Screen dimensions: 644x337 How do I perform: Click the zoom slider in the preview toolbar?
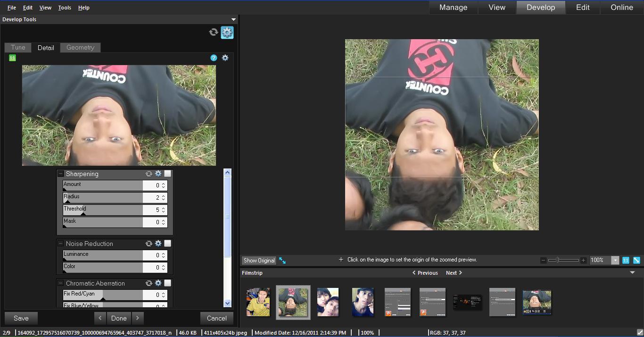click(563, 260)
